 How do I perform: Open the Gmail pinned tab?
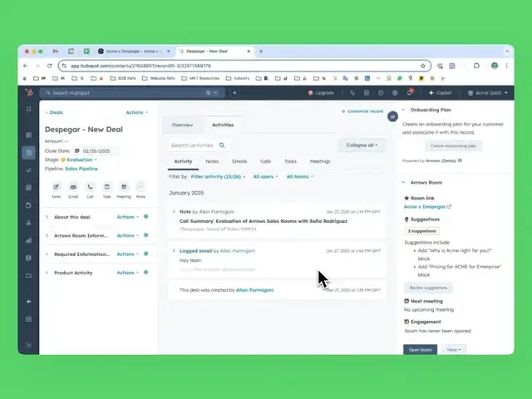56,52
